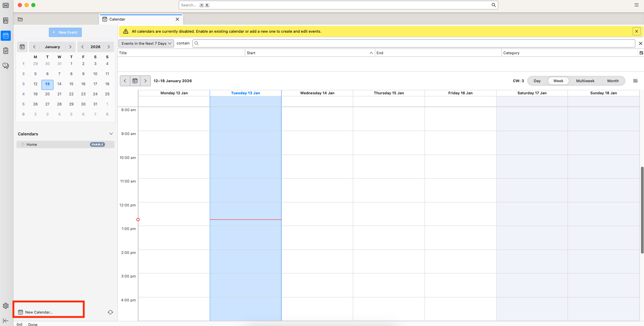Open Thunderbird Settings via the gear icon

[6, 305]
